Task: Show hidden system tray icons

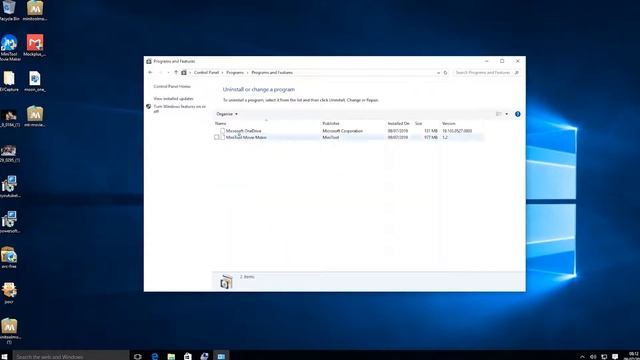Action: 582,357
